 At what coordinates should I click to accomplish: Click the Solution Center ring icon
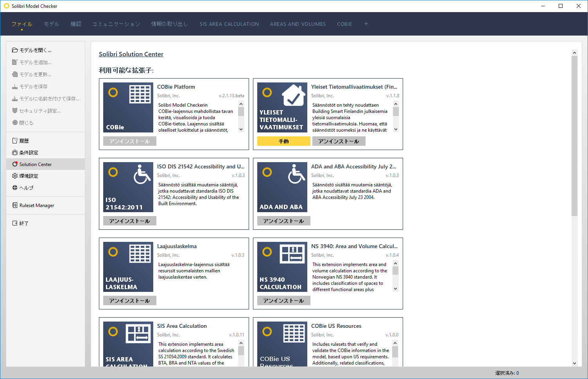(15, 164)
